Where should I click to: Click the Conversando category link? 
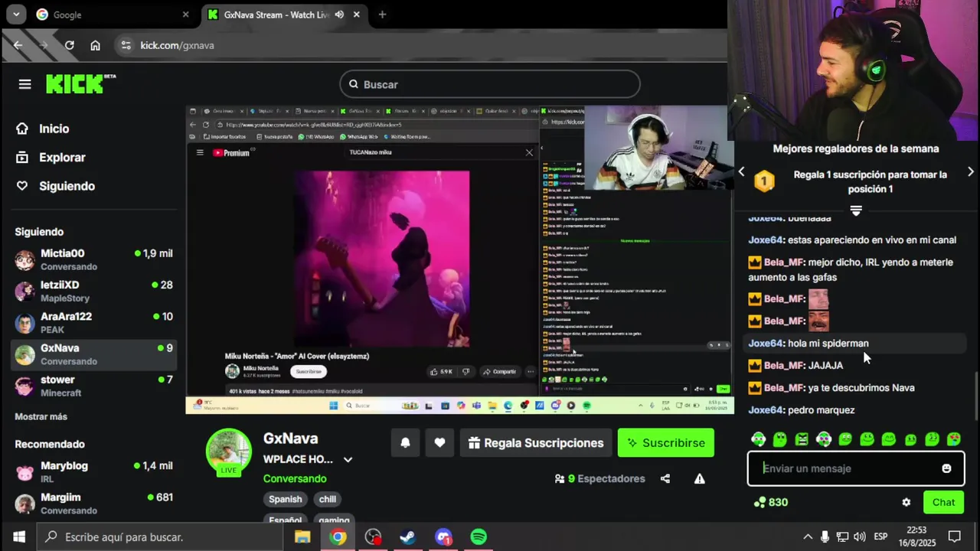pyautogui.click(x=295, y=478)
